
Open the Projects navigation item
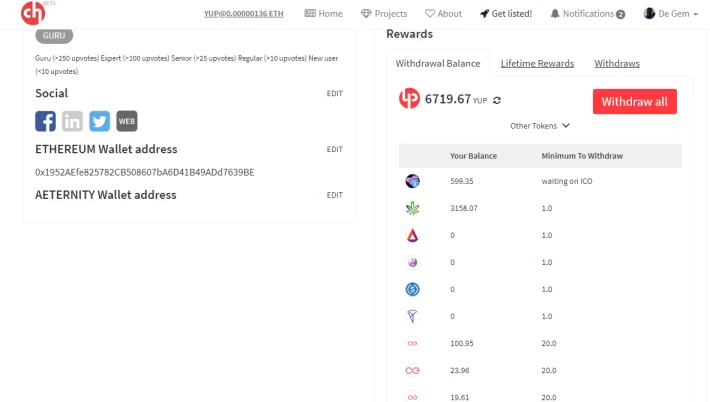click(x=384, y=14)
